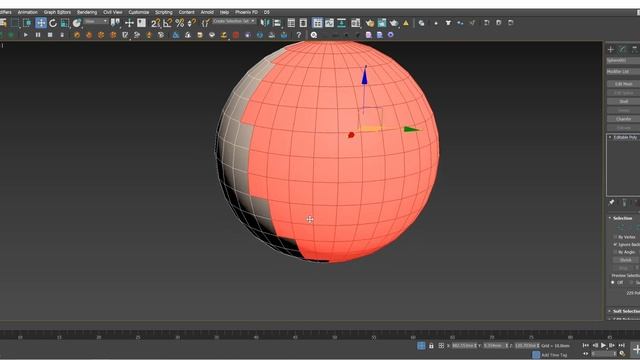Expand Editable Poly in modifier stack
640x360 pixels.
[x=610, y=137]
